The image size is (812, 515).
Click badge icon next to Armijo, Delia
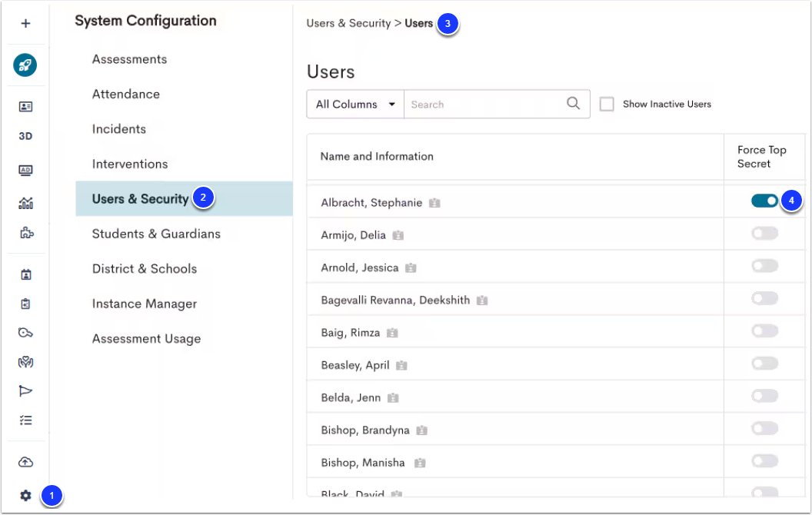click(x=398, y=235)
